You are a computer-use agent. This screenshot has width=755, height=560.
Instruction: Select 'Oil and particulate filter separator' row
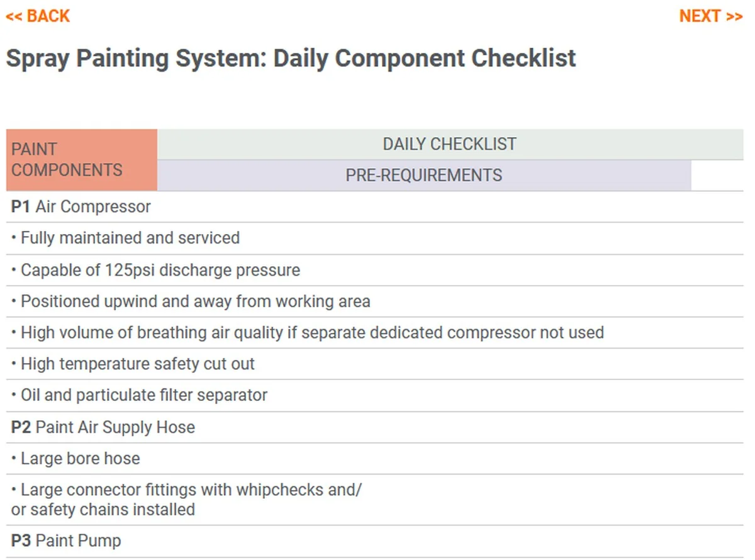(143, 396)
